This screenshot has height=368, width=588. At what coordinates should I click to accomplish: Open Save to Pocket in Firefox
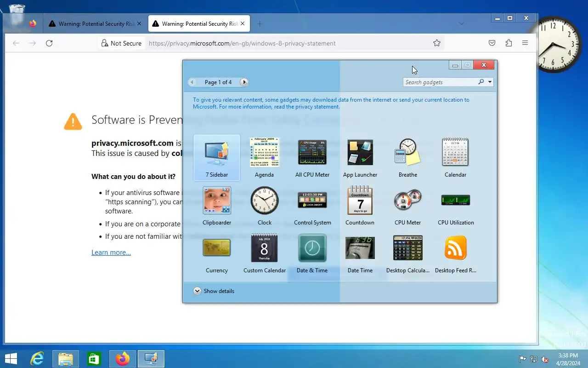pos(492,43)
